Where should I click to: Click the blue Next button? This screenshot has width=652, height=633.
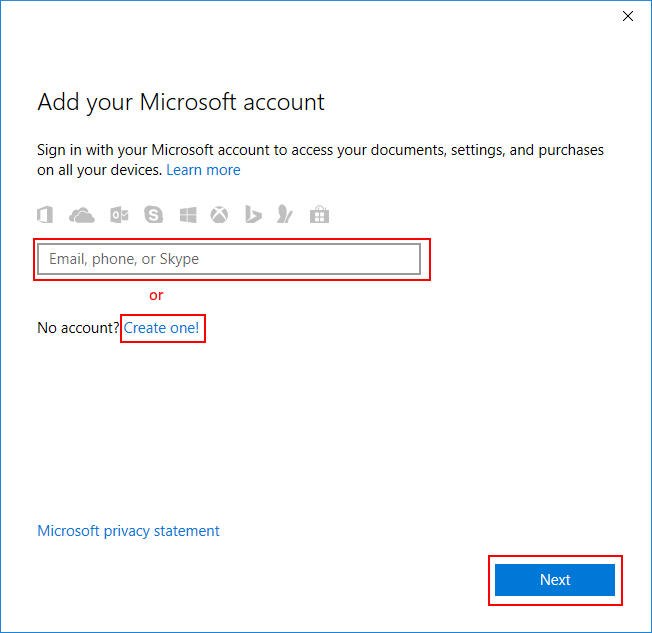(555, 580)
